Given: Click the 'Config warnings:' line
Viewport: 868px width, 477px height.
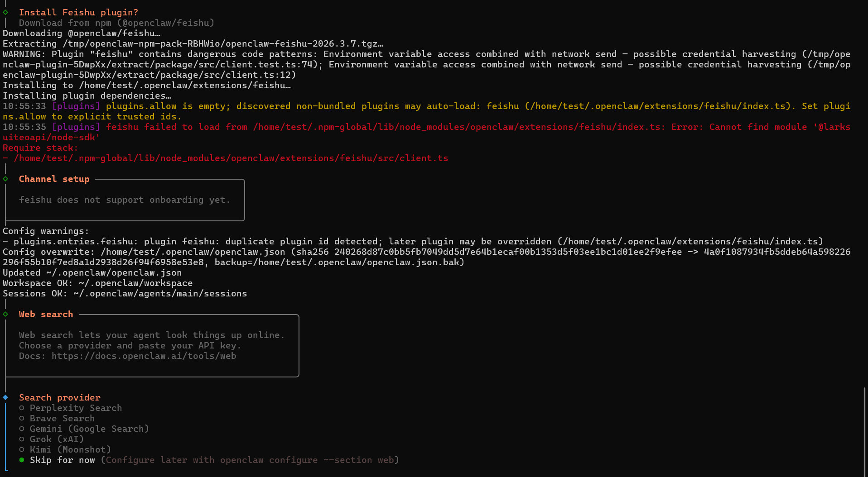Looking at the screenshot, I should coord(46,231).
